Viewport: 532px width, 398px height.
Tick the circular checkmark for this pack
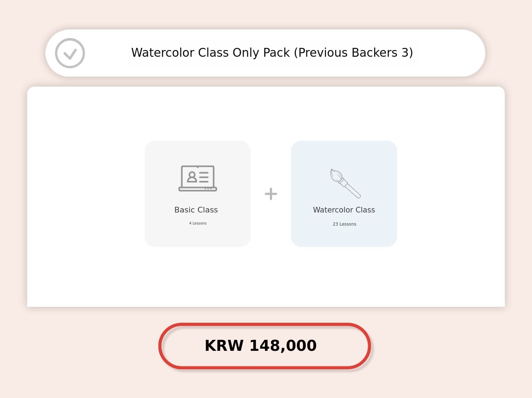click(70, 53)
